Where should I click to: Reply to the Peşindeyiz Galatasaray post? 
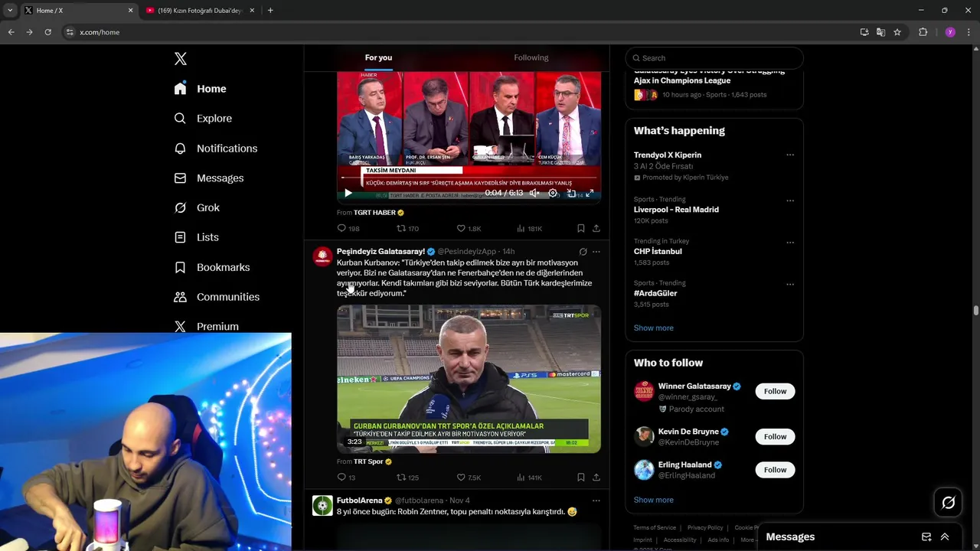[346, 478]
